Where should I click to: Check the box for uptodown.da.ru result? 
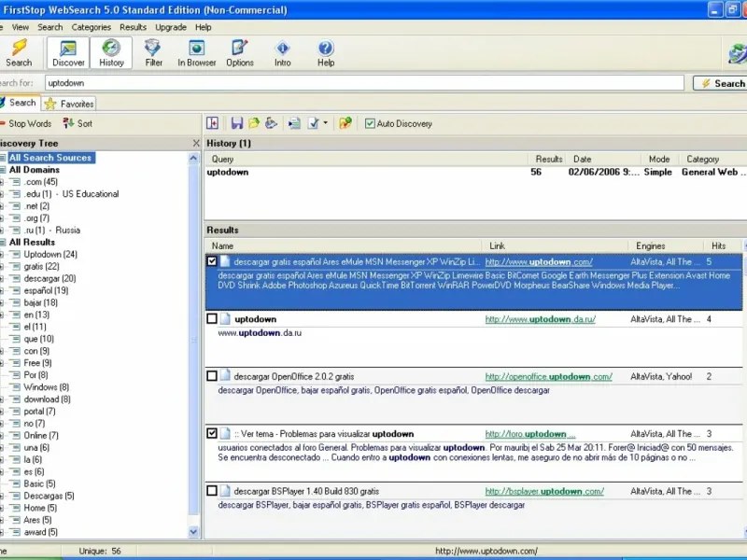click(212, 318)
